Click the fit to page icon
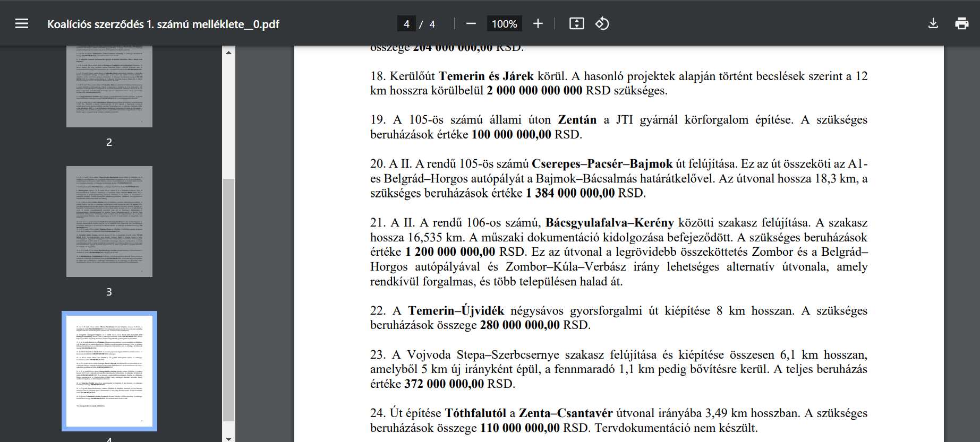The image size is (980, 442). tap(576, 24)
